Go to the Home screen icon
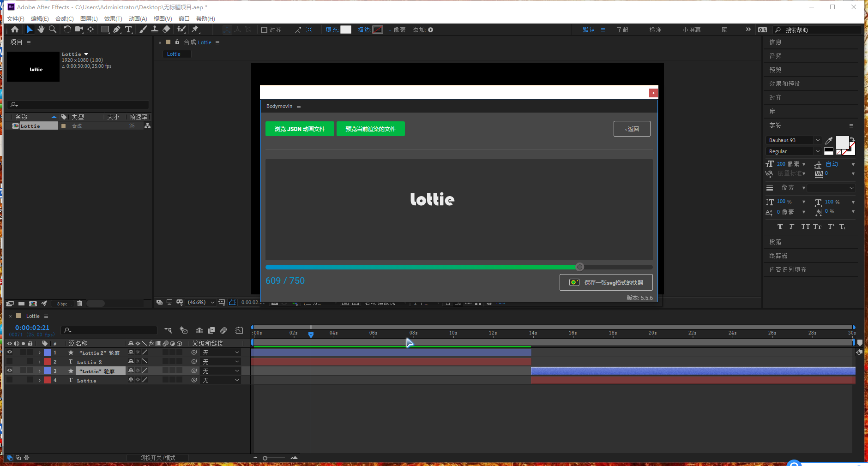868x466 pixels. (x=15, y=30)
